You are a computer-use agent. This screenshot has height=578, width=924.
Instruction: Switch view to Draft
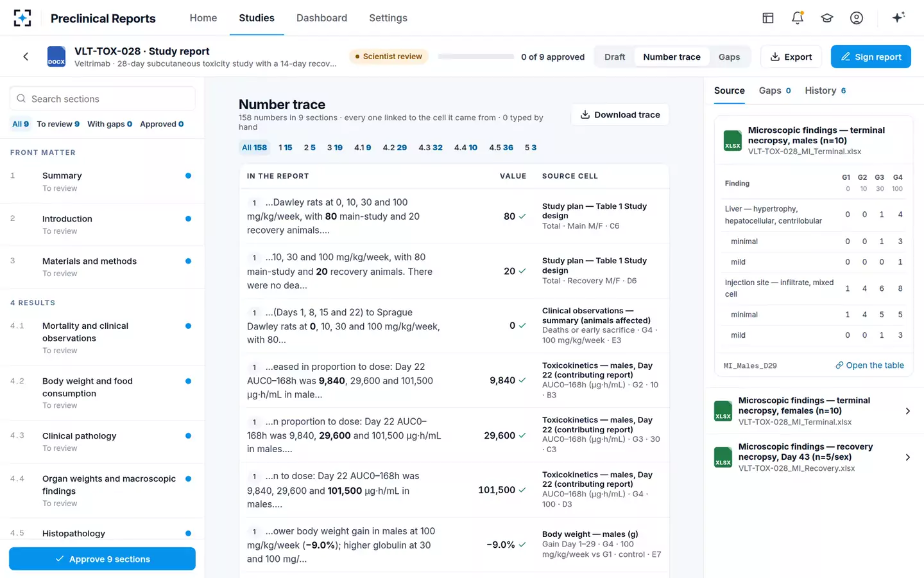coord(615,57)
